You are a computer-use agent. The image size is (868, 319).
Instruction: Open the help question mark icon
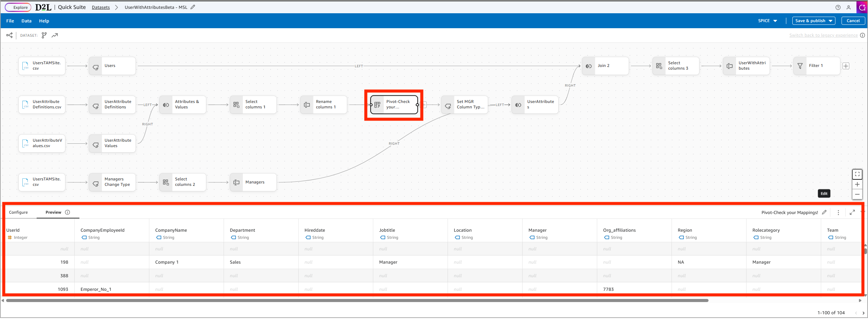pos(838,7)
